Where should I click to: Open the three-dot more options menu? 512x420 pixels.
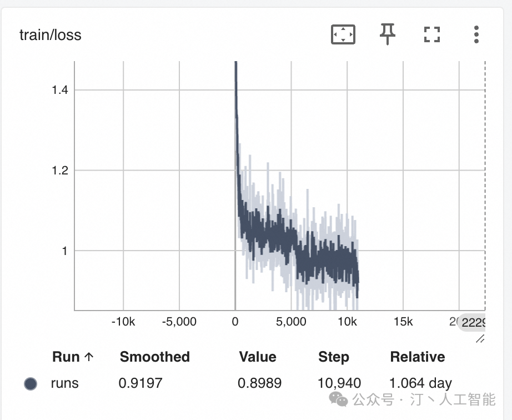coord(476,34)
